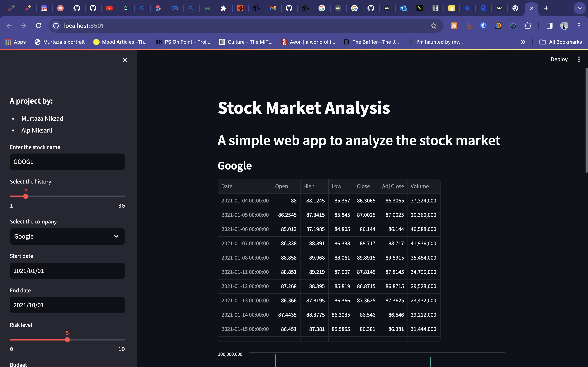Image resolution: width=588 pixels, height=367 pixels.
Task: Click the RSS feed extension icon
Action: pos(454,26)
